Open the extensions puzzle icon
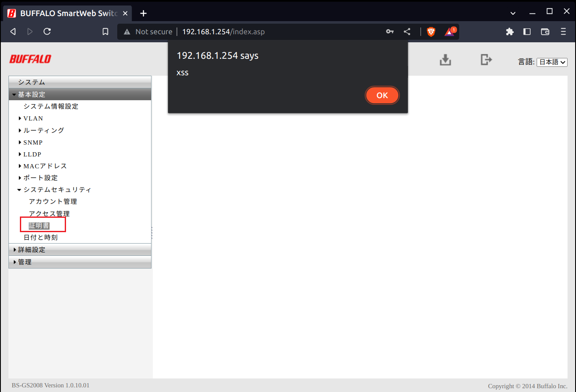Image resolution: width=576 pixels, height=392 pixels. point(510,32)
